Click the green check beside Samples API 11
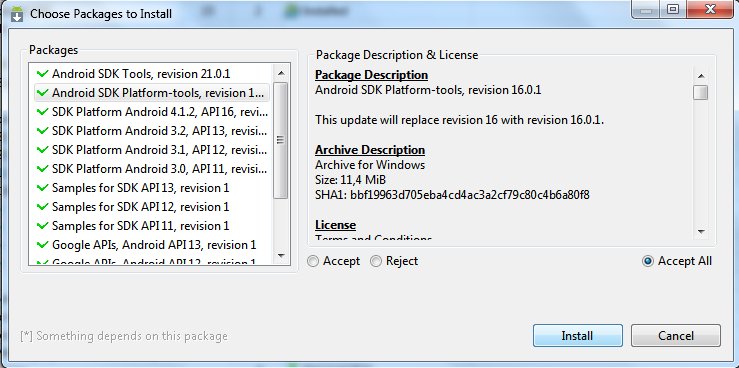This screenshot has width=739, height=368. coord(43,226)
